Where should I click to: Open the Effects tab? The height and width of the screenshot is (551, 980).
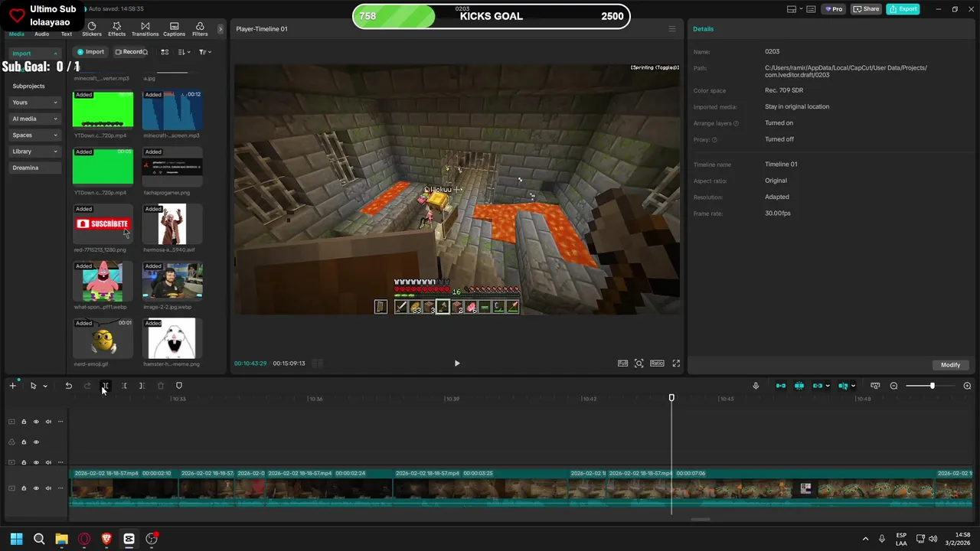[x=116, y=30]
